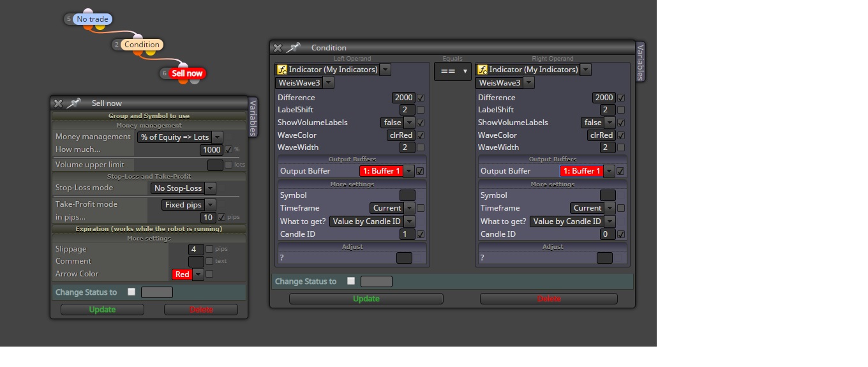This screenshot has width=868, height=367.
Task: Toggle Change Status checkbox in Condition panel
Action: pos(351,281)
